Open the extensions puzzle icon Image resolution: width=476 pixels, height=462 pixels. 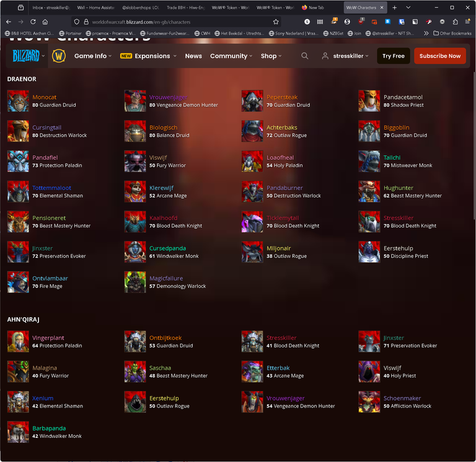tap(455, 22)
